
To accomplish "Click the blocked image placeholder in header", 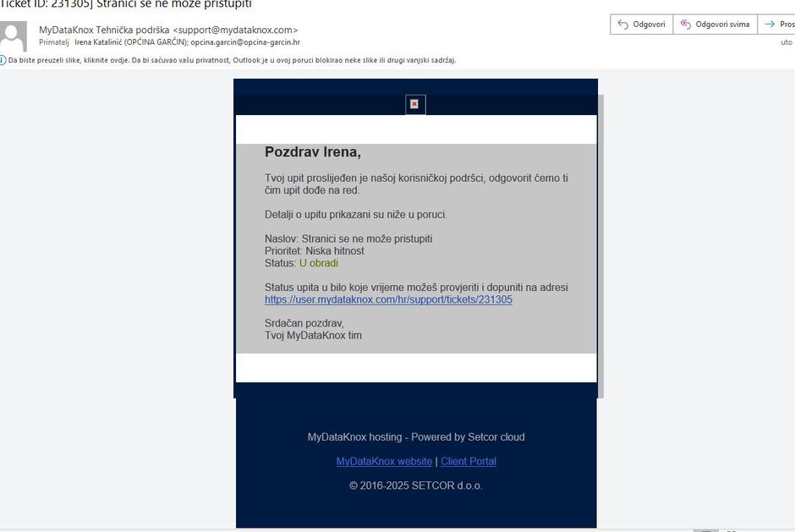I will 414,104.
